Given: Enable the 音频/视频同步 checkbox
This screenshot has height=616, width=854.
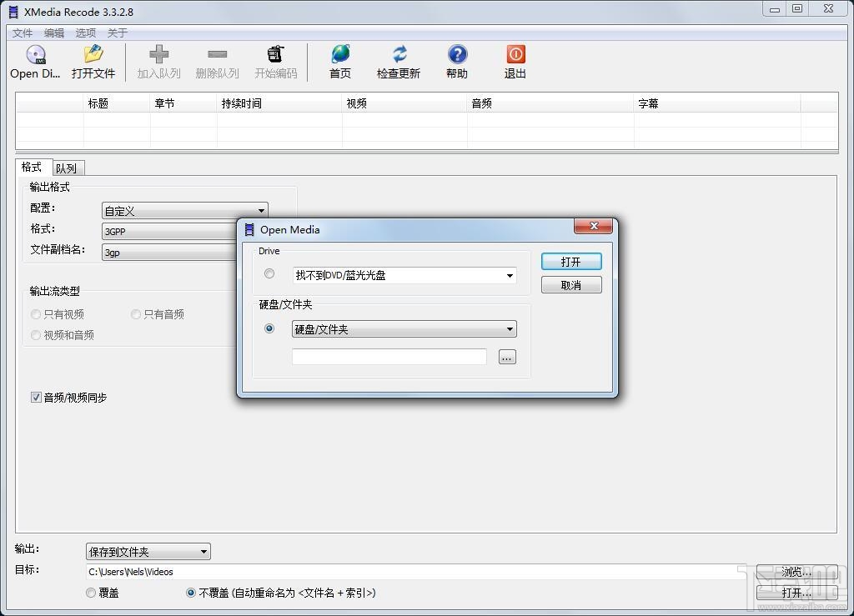Looking at the screenshot, I should click(x=35, y=398).
